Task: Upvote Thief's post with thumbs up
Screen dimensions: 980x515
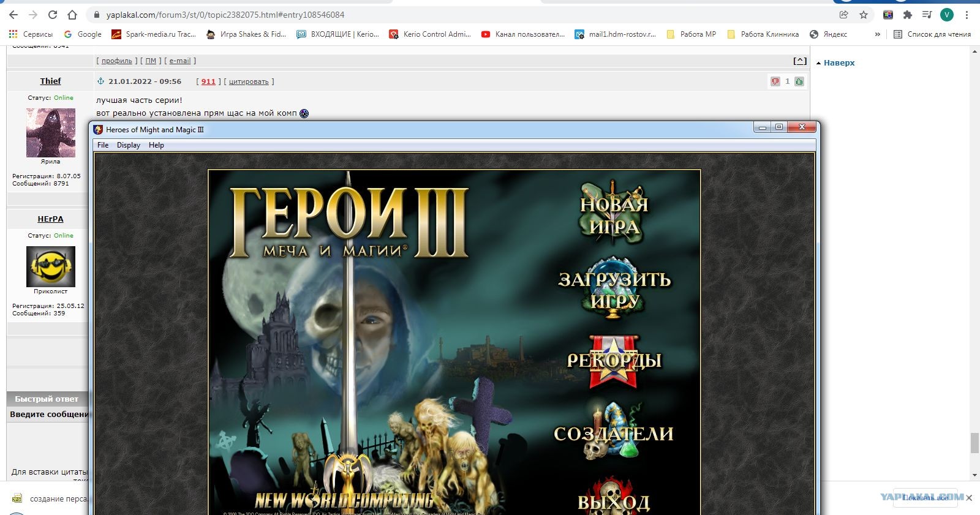Action: coord(799,81)
